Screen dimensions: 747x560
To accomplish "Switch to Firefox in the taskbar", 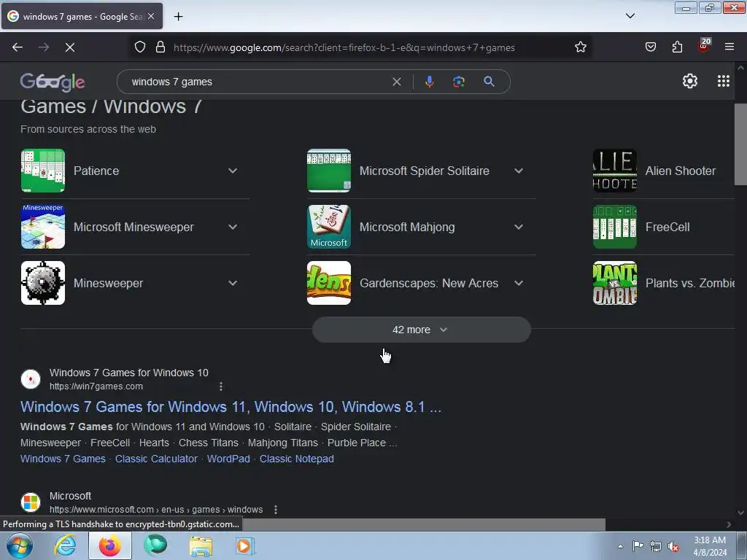I will pos(109,545).
